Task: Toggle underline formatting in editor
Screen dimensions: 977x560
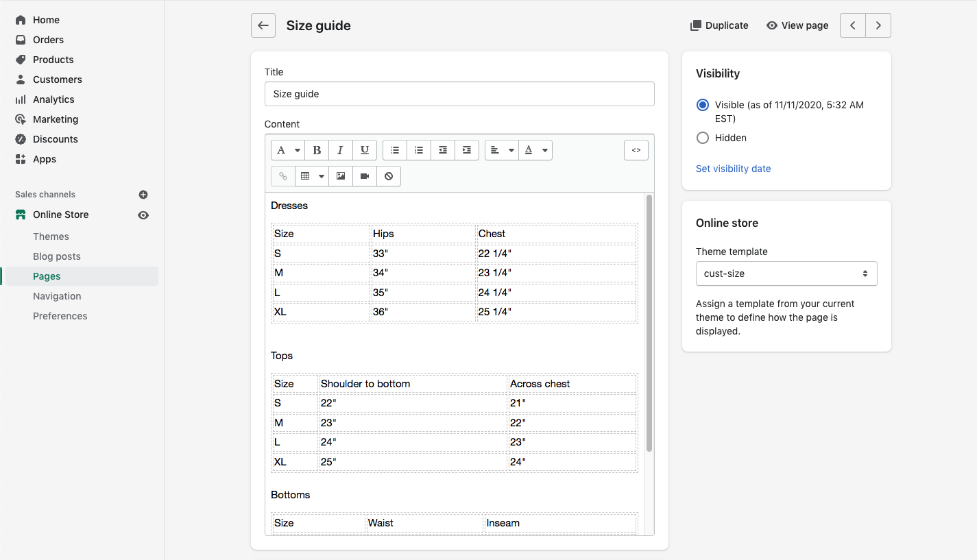Action: (x=365, y=150)
